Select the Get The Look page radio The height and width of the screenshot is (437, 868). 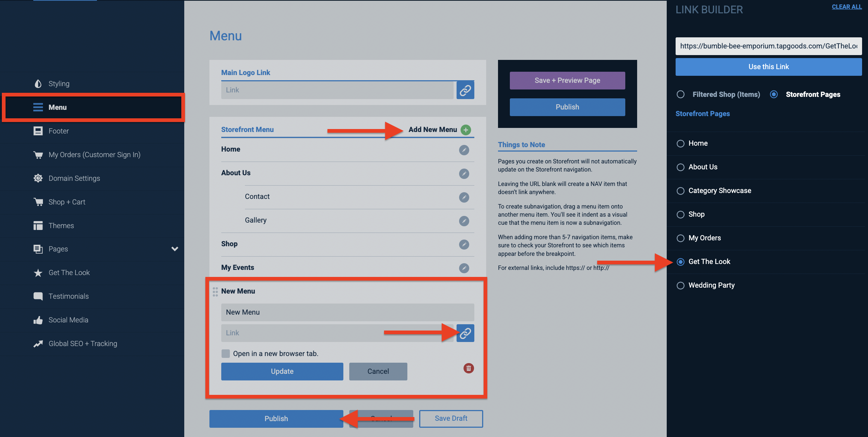680,262
